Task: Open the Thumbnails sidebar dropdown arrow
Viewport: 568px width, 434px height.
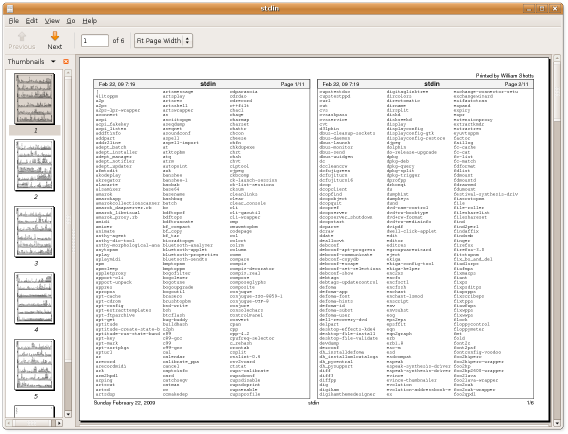Action: 53,62
